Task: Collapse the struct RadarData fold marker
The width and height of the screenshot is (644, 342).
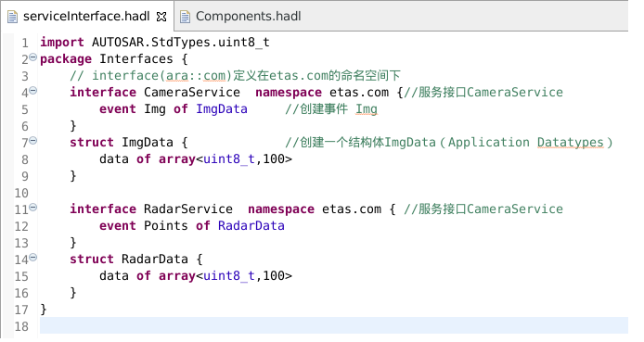Action: [33, 258]
